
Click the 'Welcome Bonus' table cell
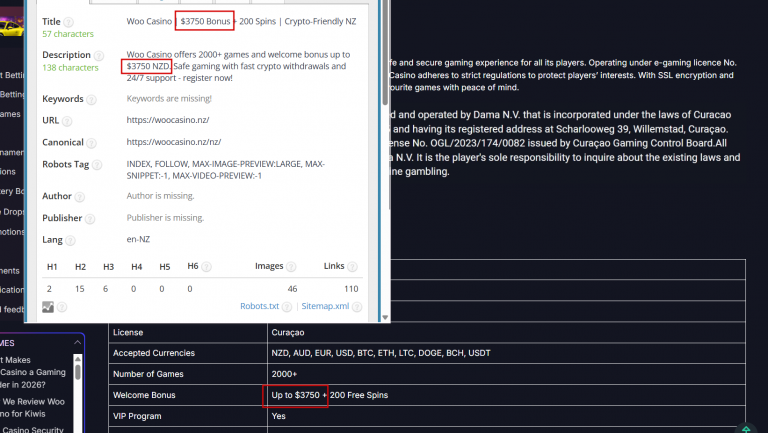[188, 395]
